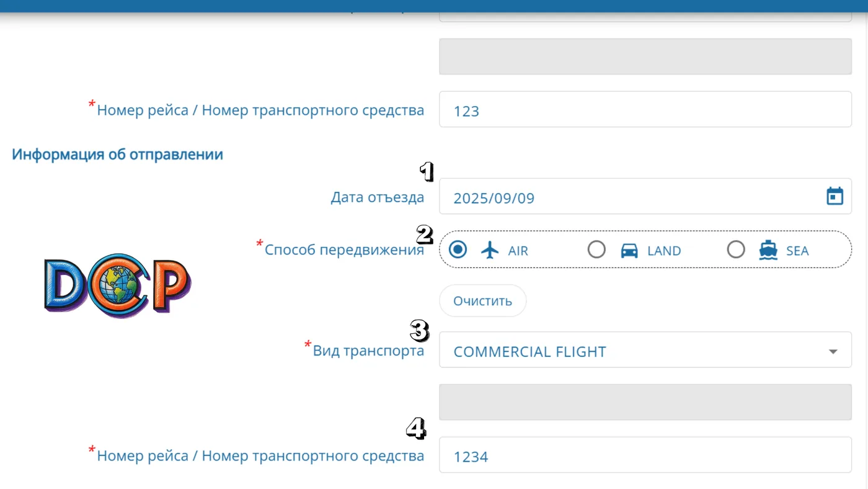Click the ship icon next to SEA

(x=768, y=250)
